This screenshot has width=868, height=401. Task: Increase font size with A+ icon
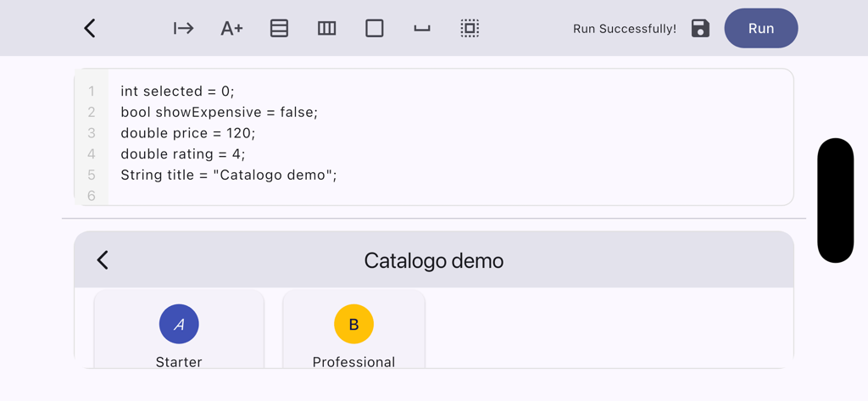tap(231, 28)
